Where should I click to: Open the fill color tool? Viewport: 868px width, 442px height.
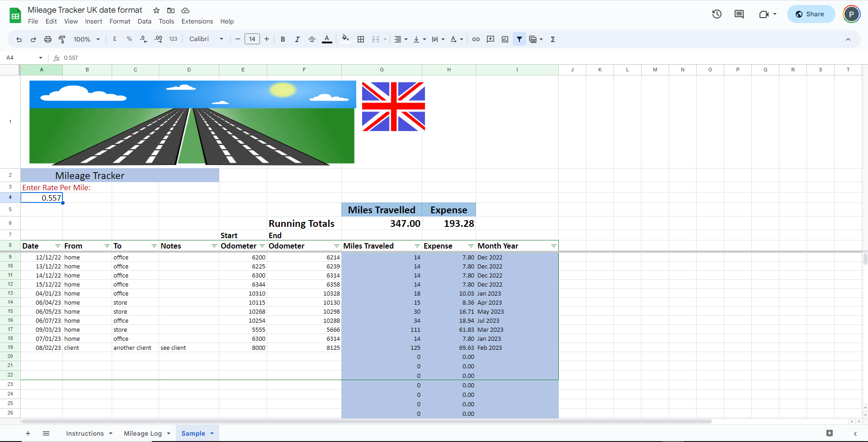(x=345, y=39)
